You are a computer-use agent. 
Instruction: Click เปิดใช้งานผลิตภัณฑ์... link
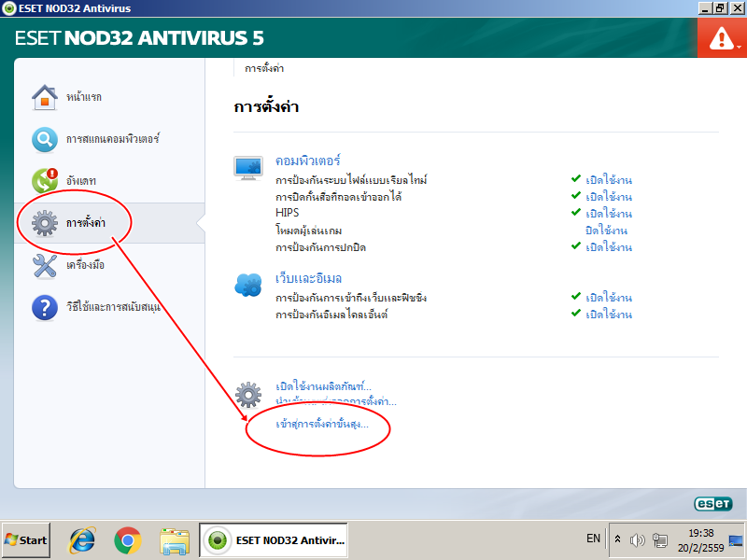(323, 385)
